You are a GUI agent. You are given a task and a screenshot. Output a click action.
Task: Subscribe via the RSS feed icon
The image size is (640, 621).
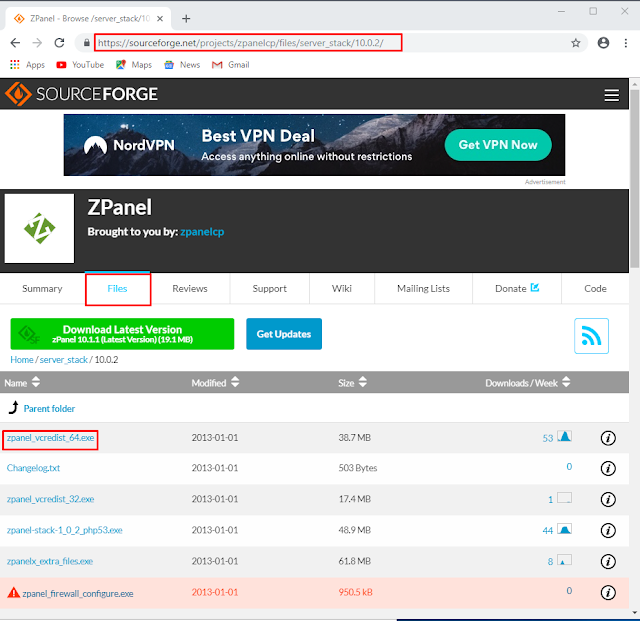[x=591, y=336]
